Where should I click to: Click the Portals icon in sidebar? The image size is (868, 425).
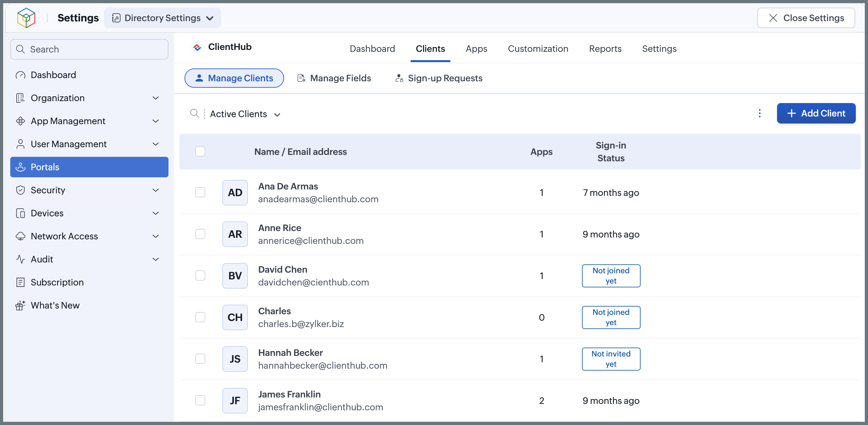[20, 167]
